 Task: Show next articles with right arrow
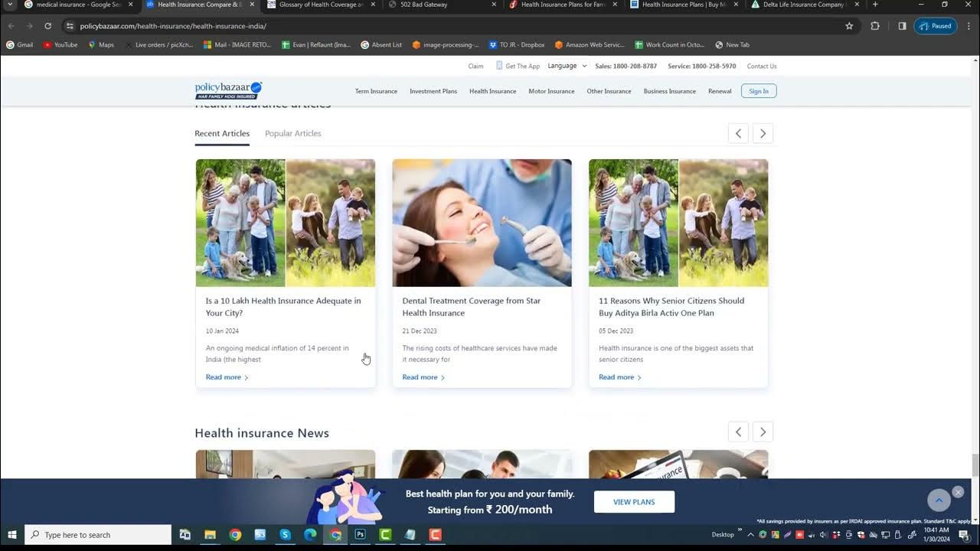[x=763, y=133]
